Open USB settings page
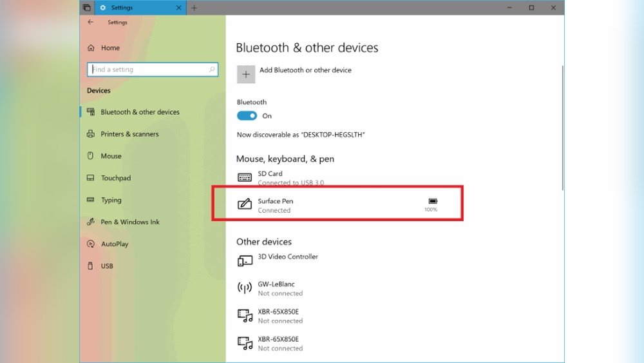 pos(107,266)
